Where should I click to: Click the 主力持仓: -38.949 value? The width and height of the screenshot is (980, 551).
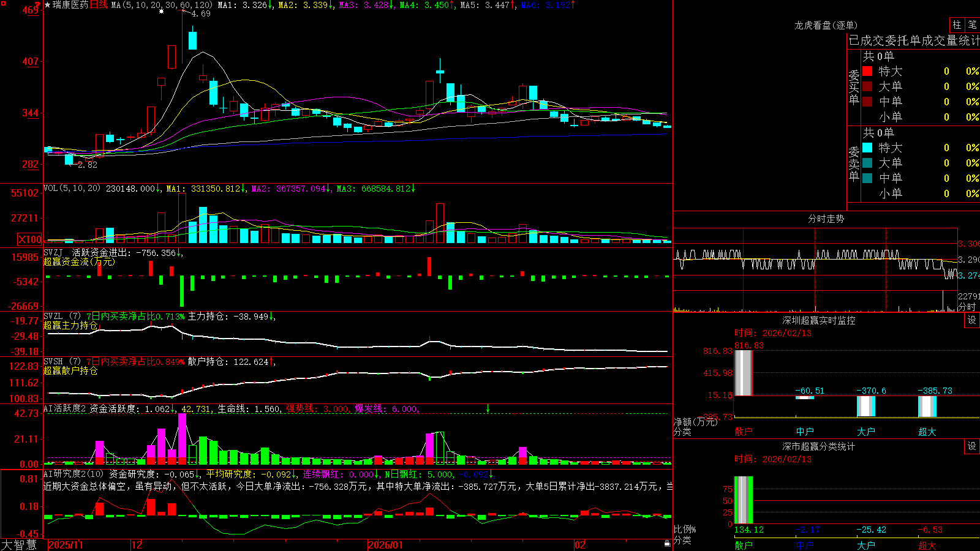click(x=231, y=317)
